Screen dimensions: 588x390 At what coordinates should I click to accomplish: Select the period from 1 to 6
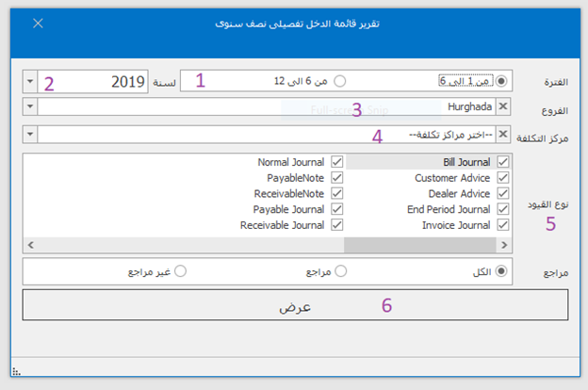500,81
